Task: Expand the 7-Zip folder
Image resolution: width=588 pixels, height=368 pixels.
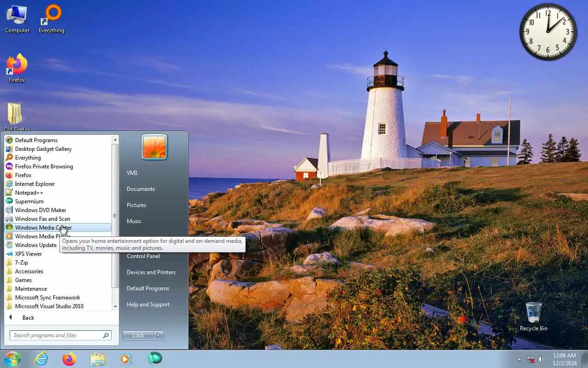Action: [58, 263]
